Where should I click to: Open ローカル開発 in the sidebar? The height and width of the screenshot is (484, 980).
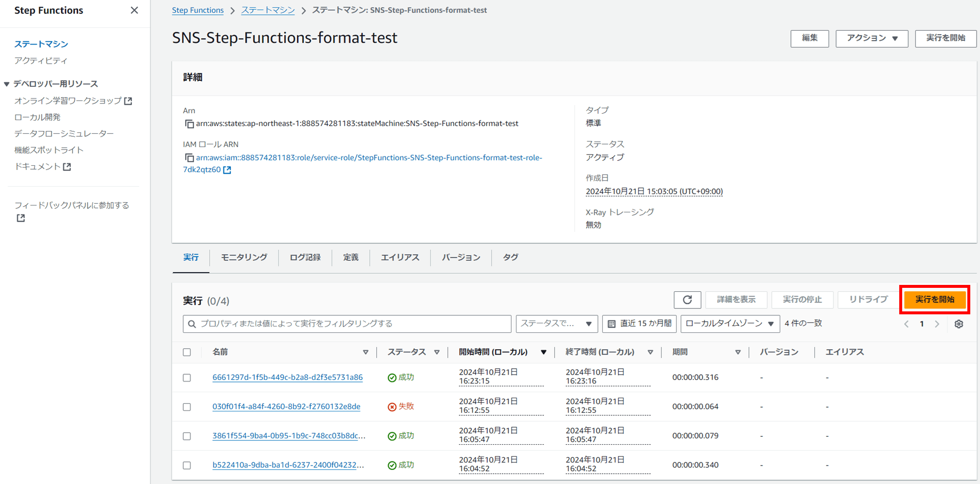point(37,117)
